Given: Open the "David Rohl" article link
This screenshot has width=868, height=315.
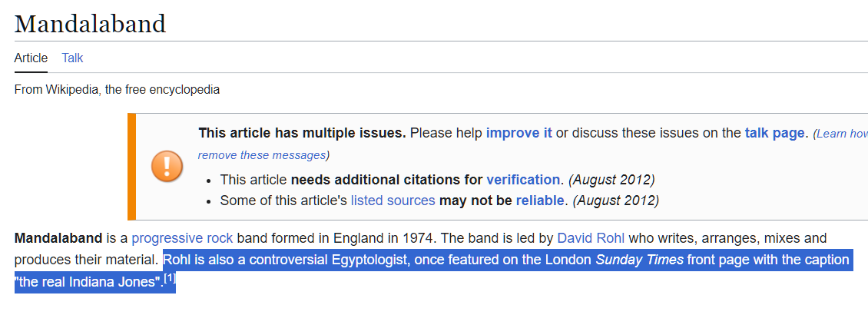Looking at the screenshot, I should 591,239.
